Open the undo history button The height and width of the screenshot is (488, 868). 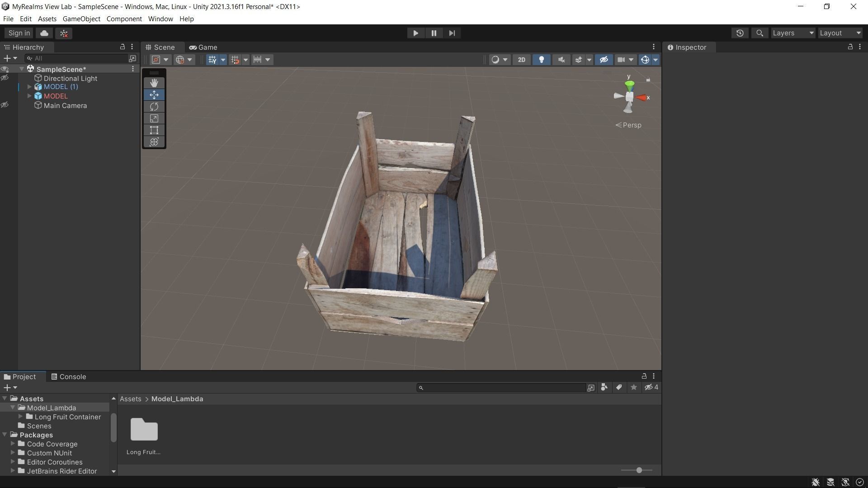pos(740,33)
